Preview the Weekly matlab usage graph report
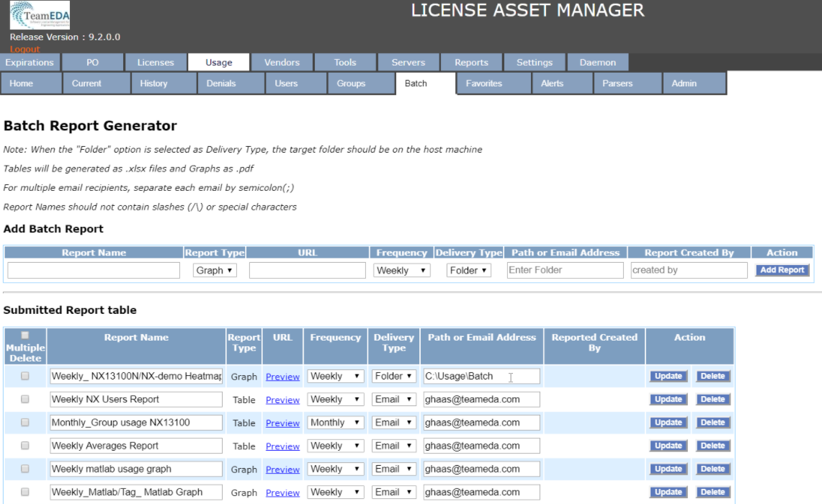This screenshot has height=504, width=822. click(x=282, y=469)
